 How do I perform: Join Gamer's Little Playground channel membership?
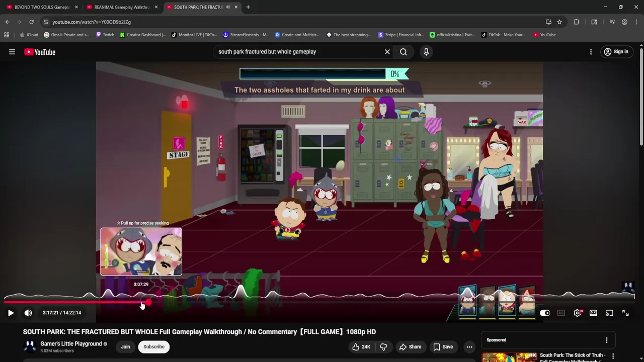pos(125,347)
